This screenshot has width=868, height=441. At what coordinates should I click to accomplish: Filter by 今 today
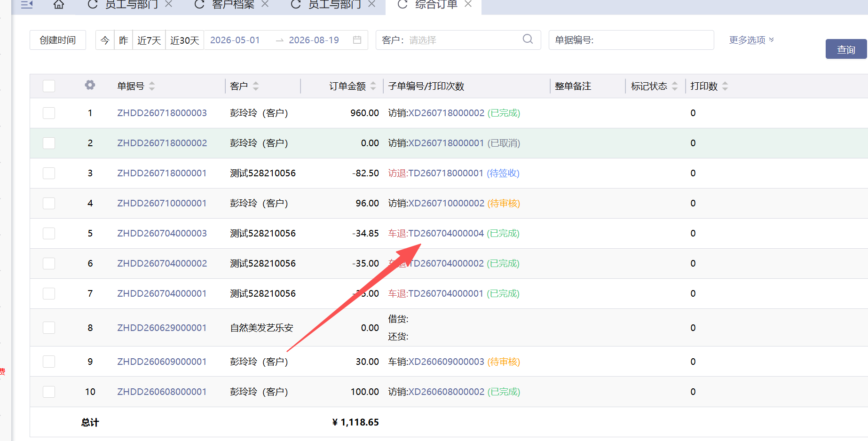coord(105,40)
